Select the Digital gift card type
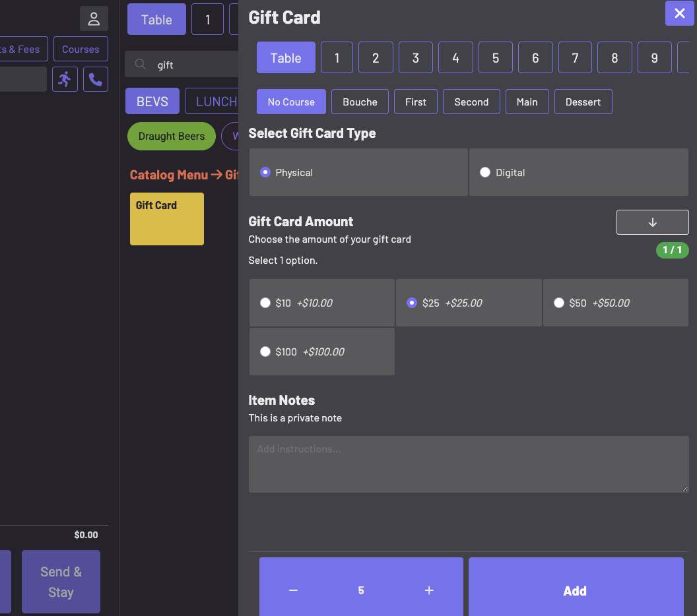 point(579,172)
